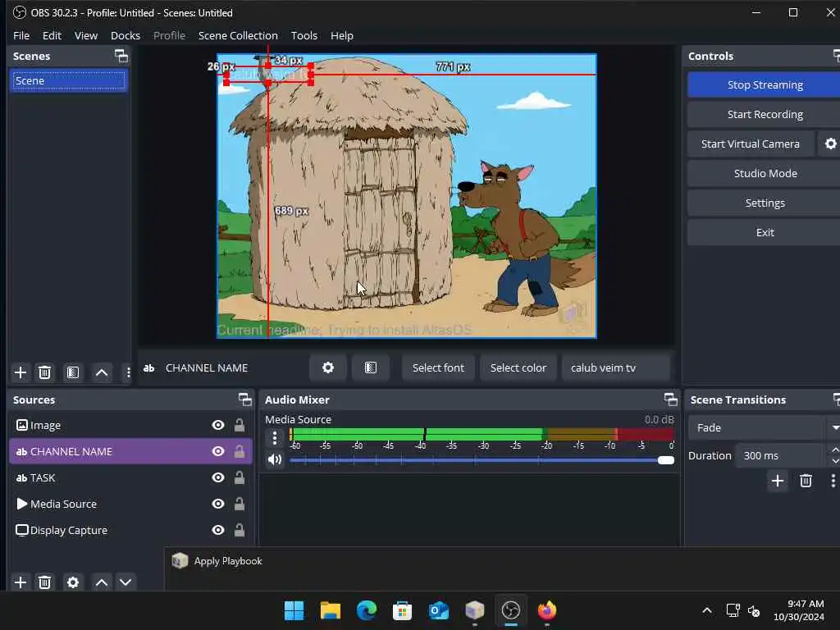Open the Scene Collection menu
Screen dimensions: 840x630
(x=238, y=35)
